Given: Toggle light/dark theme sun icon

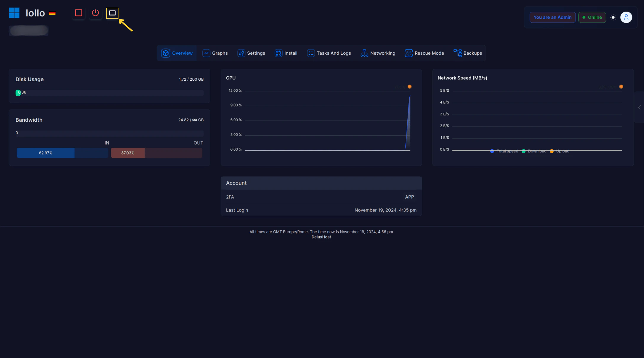Looking at the screenshot, I should pyautogui.click(x=613, y=17).
